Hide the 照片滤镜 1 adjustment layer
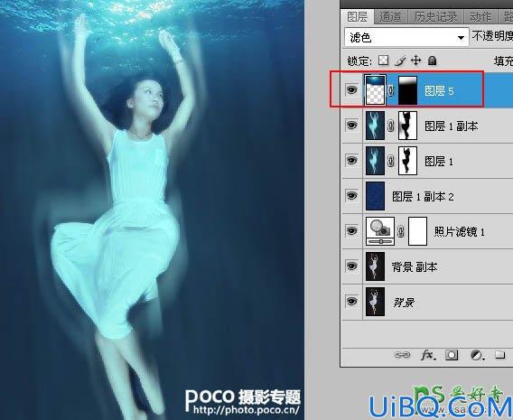 point(351,230)
